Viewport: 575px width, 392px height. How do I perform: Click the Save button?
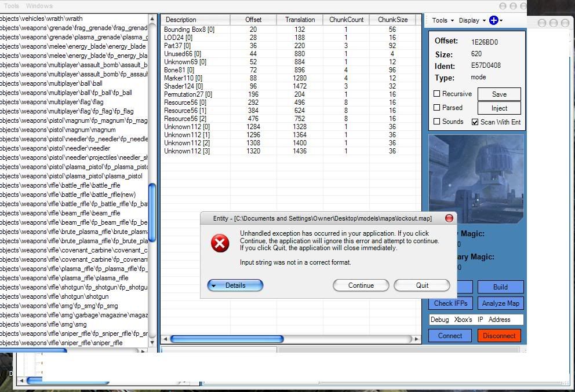[499, 94]
